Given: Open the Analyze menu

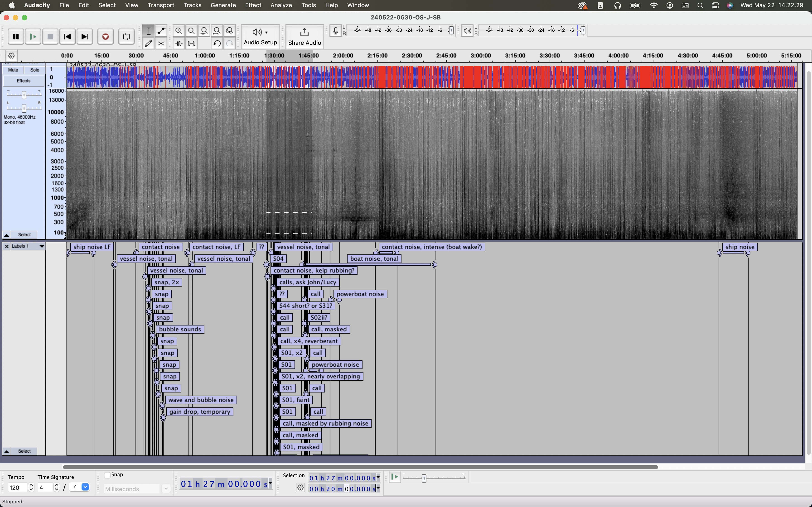Looking at the screenshot, I should 281,5.
